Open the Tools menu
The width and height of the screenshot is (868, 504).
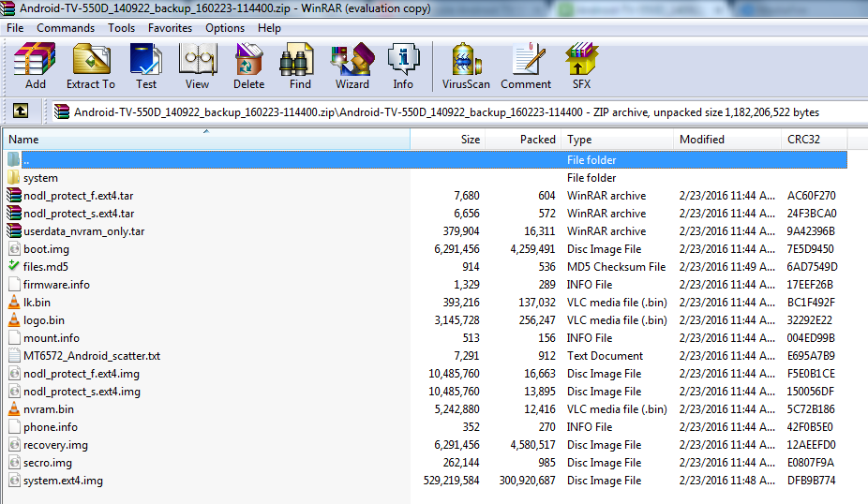(121, 28)
